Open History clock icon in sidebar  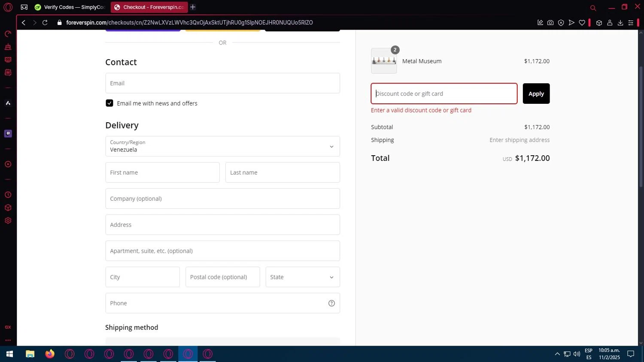(8, 195)
